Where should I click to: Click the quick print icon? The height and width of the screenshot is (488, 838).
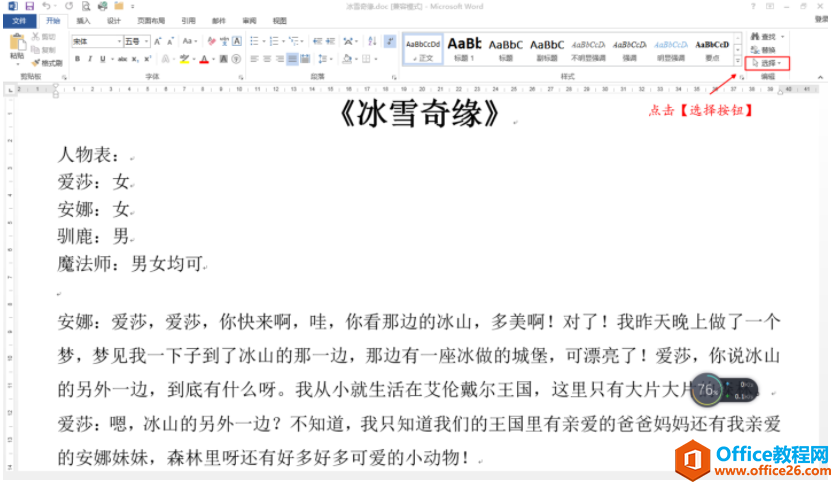coord(103,6)
